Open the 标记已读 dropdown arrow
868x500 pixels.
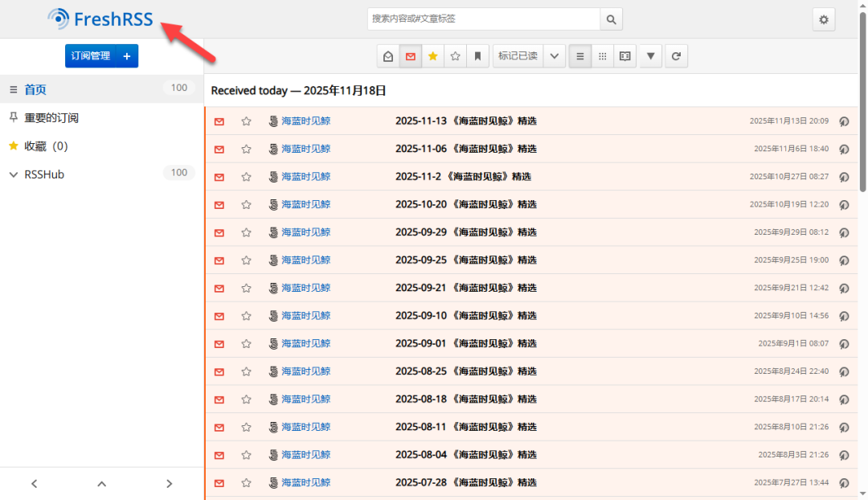coord(554,55)
